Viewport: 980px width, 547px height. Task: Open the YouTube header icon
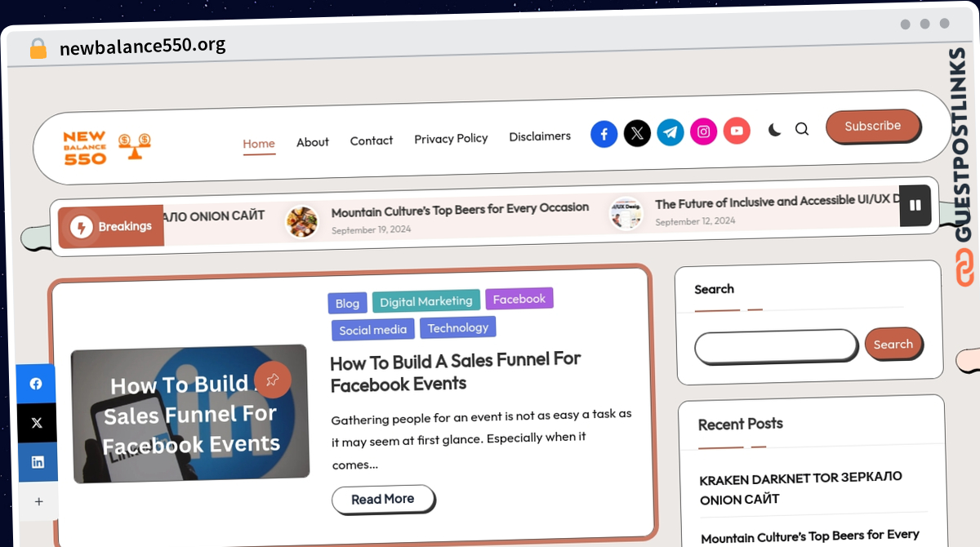[737, 131]
